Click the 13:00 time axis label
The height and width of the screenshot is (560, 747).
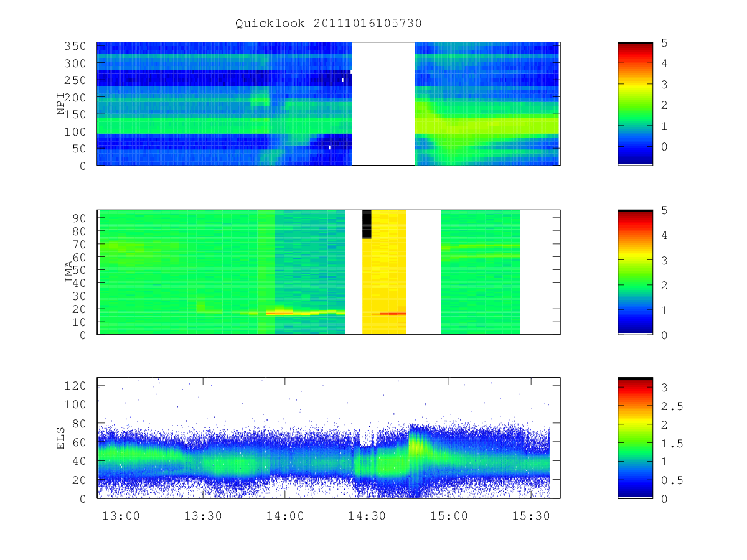(x=120, y=515)
